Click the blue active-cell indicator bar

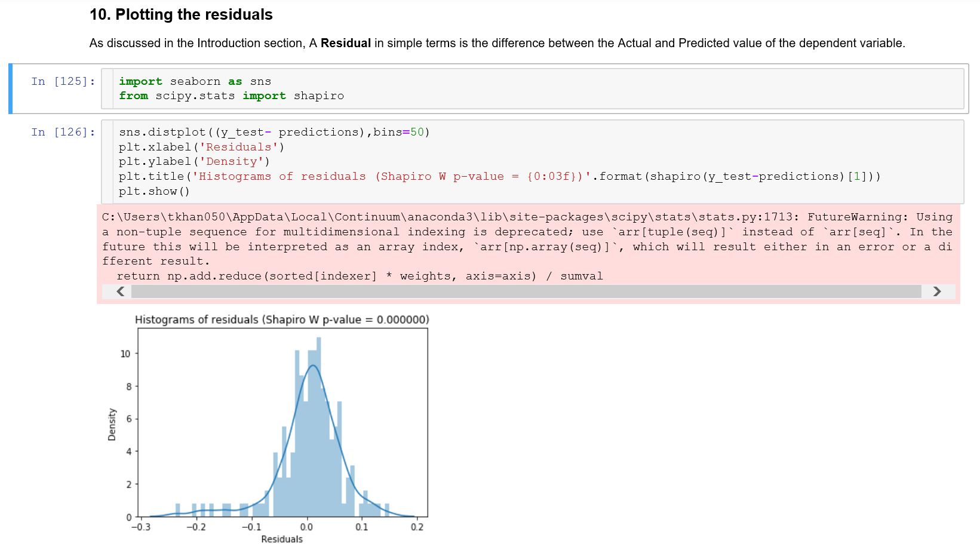(11, 88)
